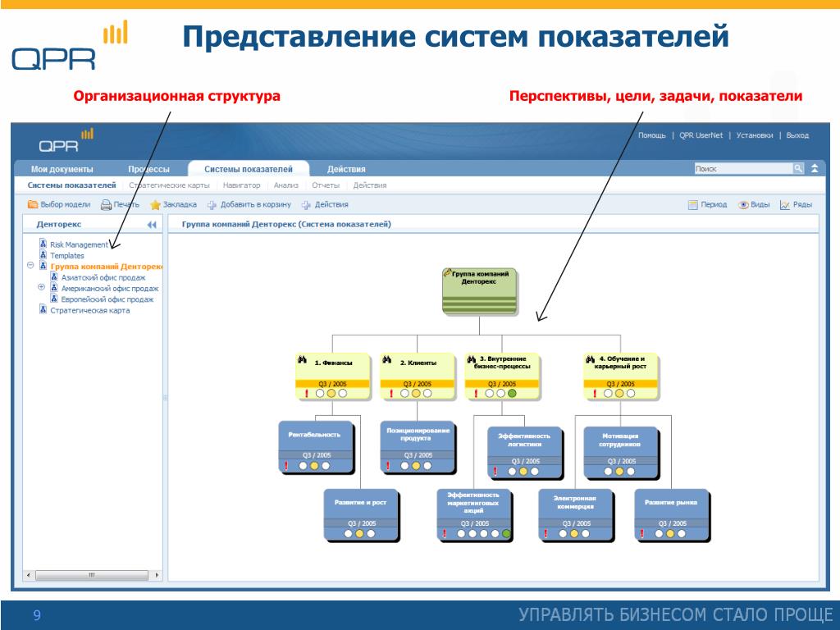Viewport: 840px width, 630px height.
Task: Expand the Американский офис продаж node
Action: point(41,287)
